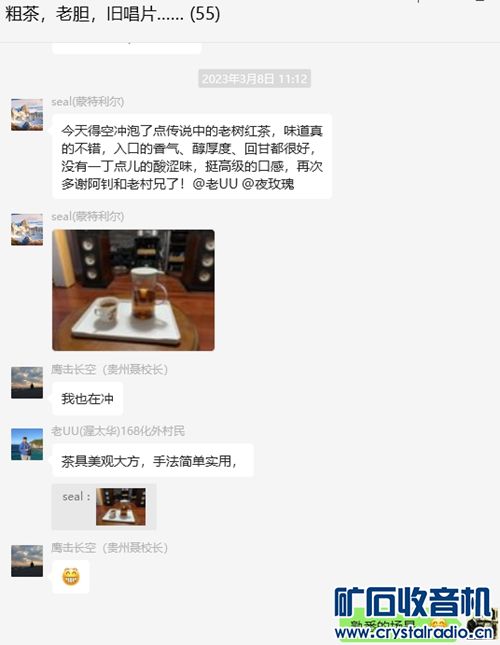Click the 2023年3月8日 11:12 timestamp
The image size is (500, 645).
pyautogui.click(x=255, y=79)
